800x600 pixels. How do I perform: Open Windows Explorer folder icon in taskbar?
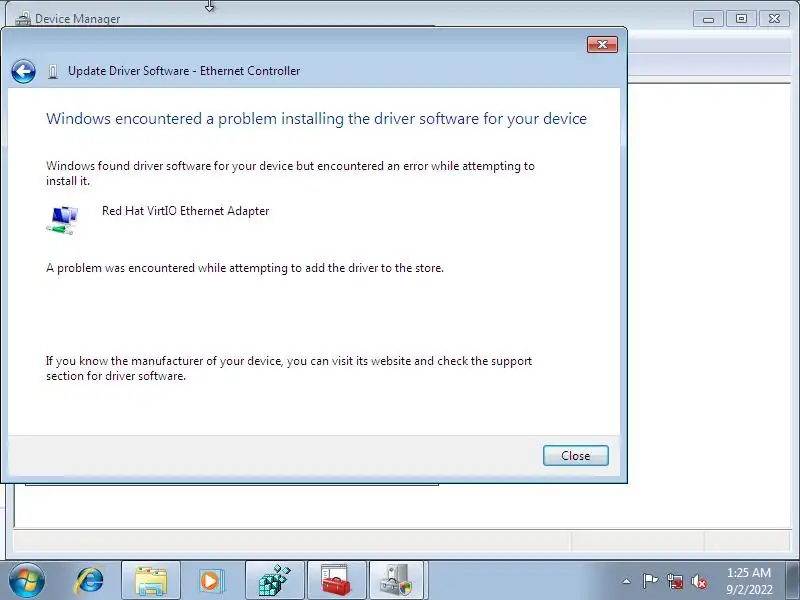pos(151,581)
